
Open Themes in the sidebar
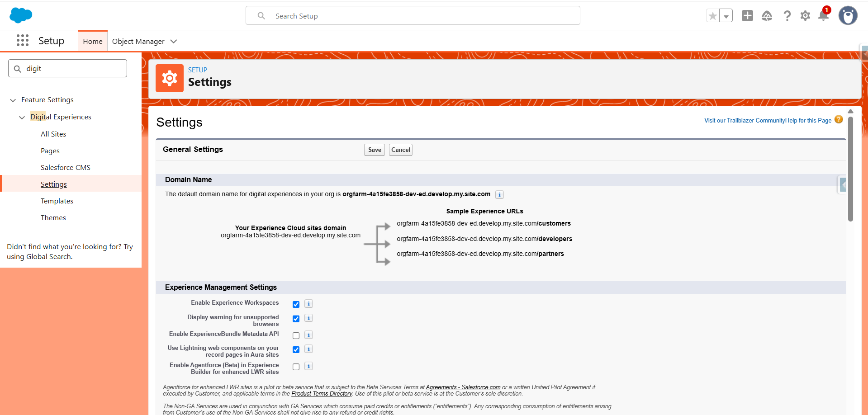(x=53, y=217)
